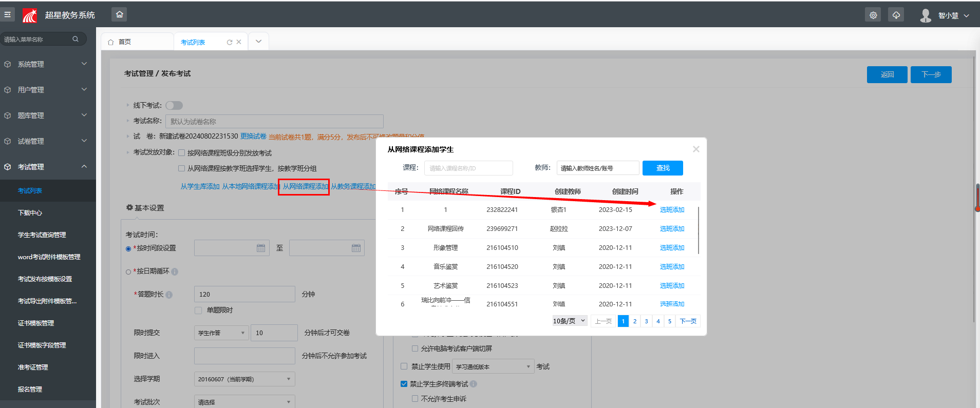Click the menu search magnifier icon
980x408 pixels.
coord(76,39)
